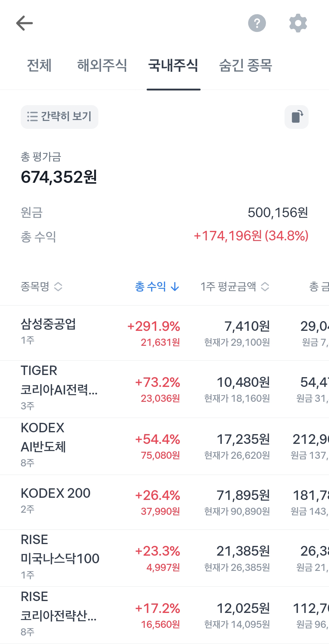The image size is (329, 644).
Task: Sort by 1주 평균금액 column
Action: [x=235, y=286]
